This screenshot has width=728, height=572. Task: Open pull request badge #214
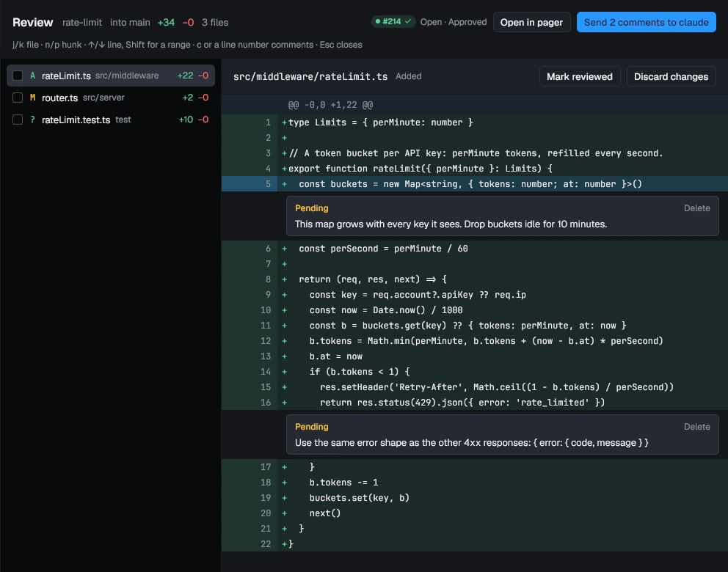(x=393, y=22)
